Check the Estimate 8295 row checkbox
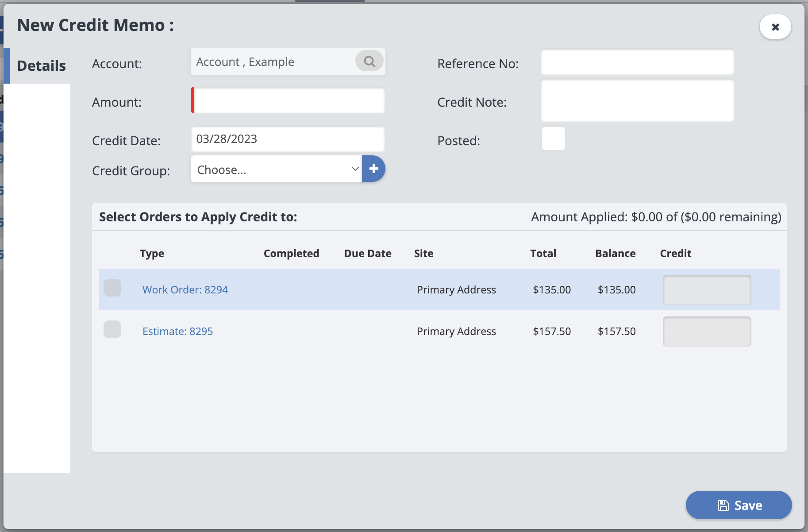 click(112, 329)
